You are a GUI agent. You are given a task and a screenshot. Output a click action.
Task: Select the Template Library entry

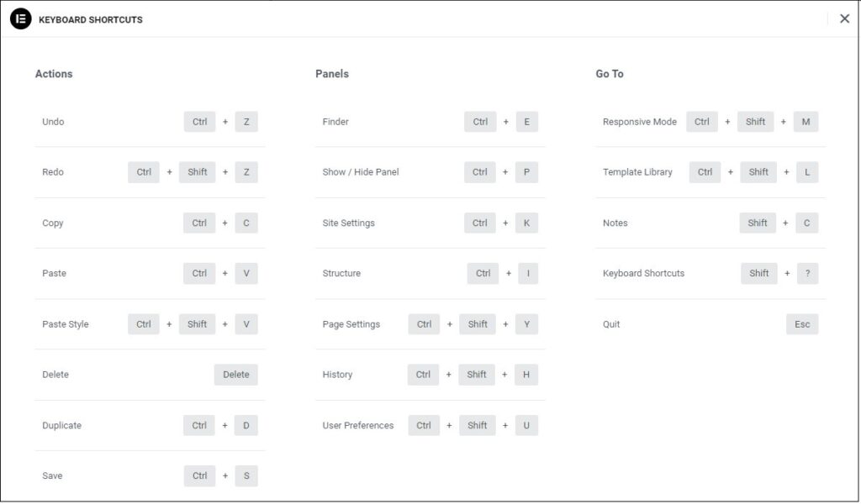(637, 171)
